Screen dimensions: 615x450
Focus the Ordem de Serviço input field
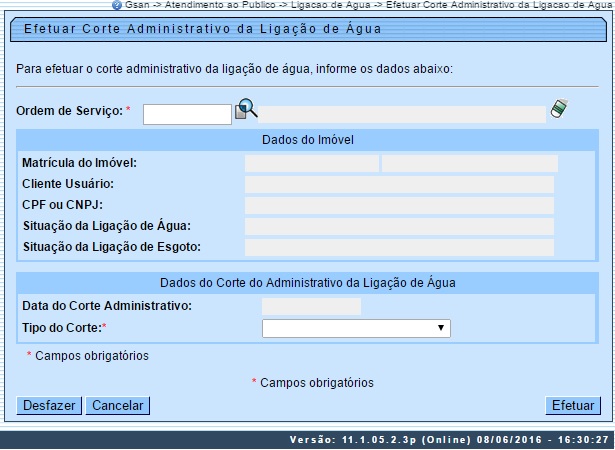(187, 115)
